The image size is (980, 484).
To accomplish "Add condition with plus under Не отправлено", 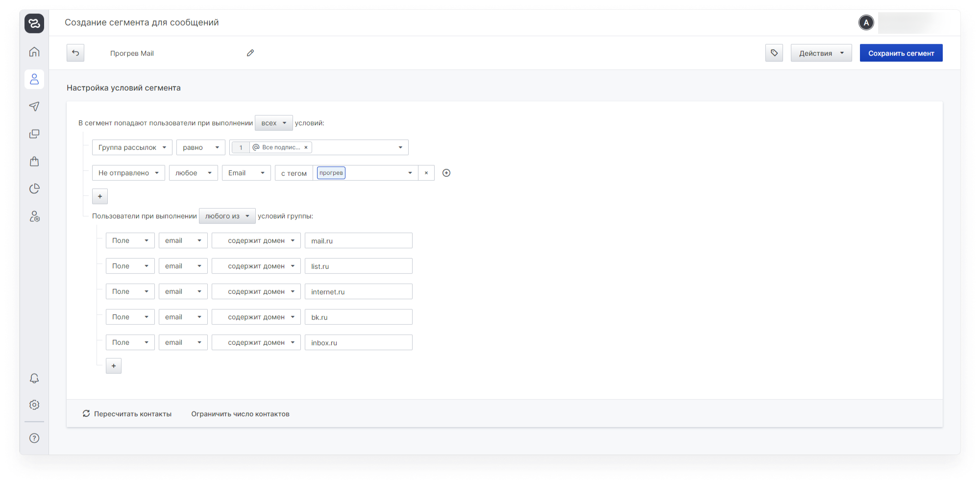I will pyautogui.click(x=100, y=196).
